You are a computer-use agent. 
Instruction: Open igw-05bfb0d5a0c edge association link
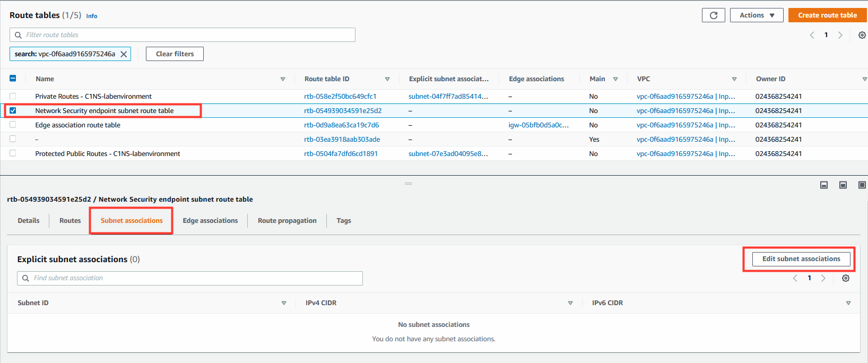pos(539,125)
